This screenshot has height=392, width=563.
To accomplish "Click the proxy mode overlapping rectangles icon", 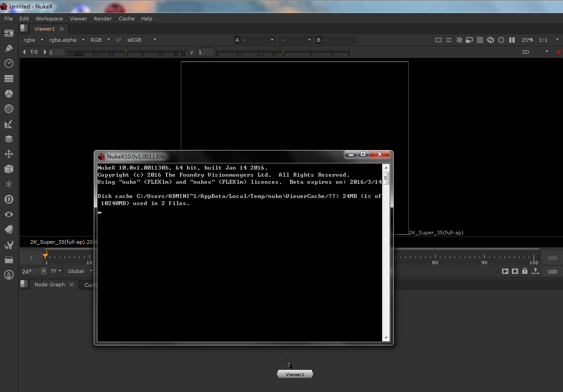I will click(469, 40).
